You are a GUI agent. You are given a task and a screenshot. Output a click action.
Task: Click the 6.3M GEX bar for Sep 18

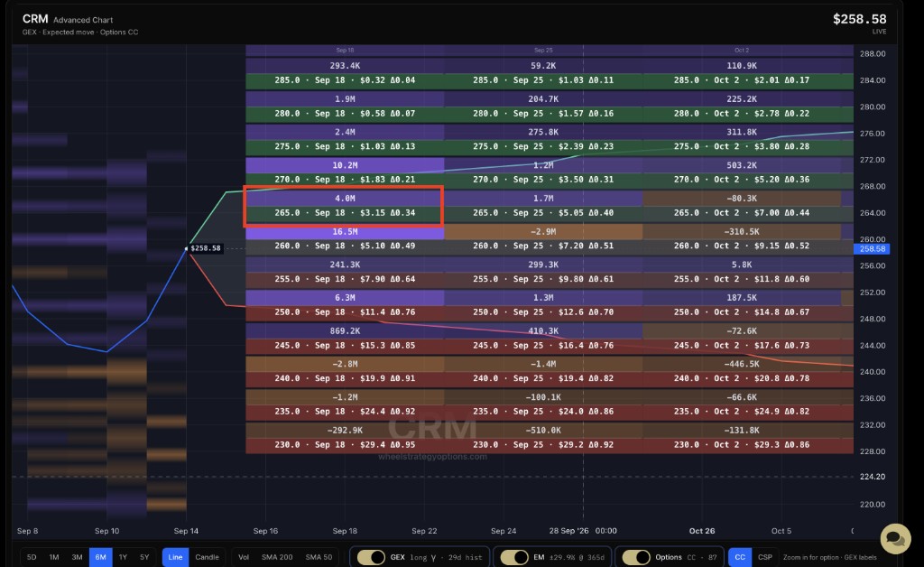pos(345,298)
